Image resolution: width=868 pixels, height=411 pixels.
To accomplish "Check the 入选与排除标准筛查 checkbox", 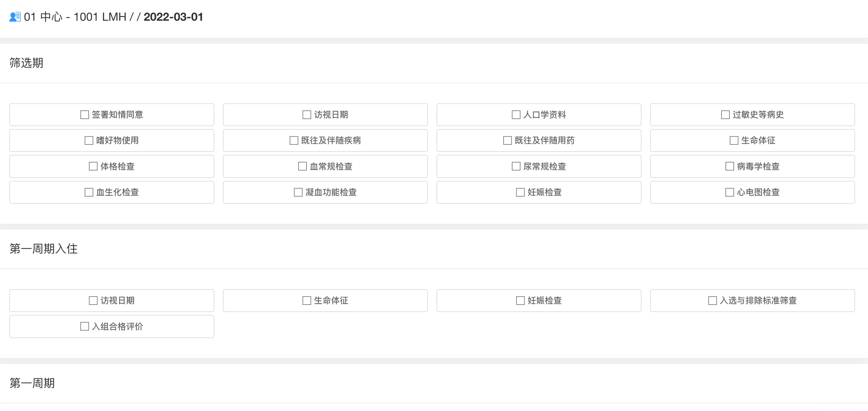I will click(712, 301).
